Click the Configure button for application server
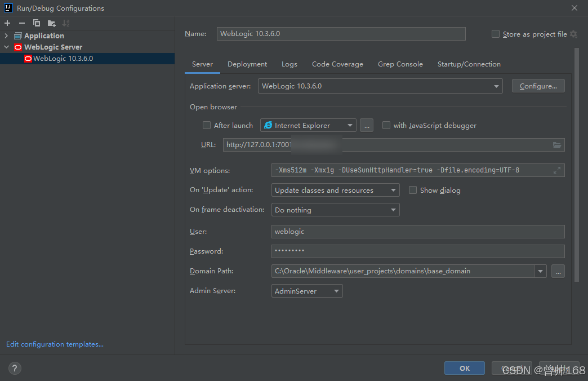588x381 pixels. [x=538, y=86]
